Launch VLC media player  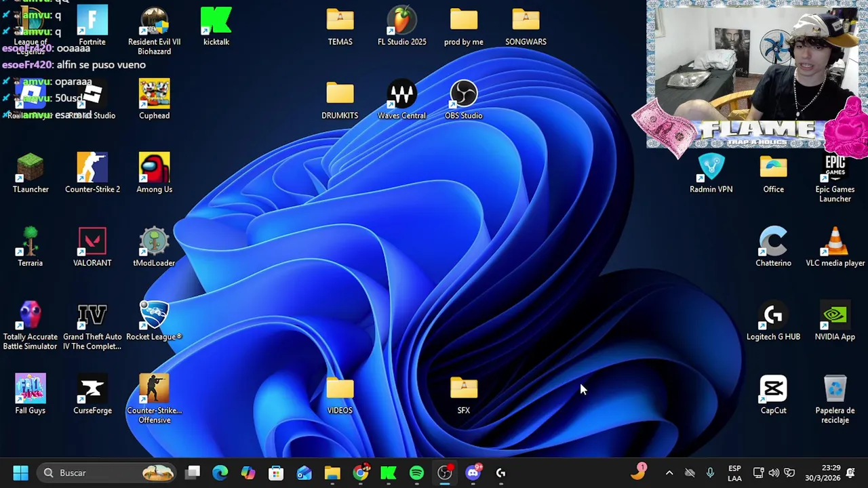[x=835, y=247]
